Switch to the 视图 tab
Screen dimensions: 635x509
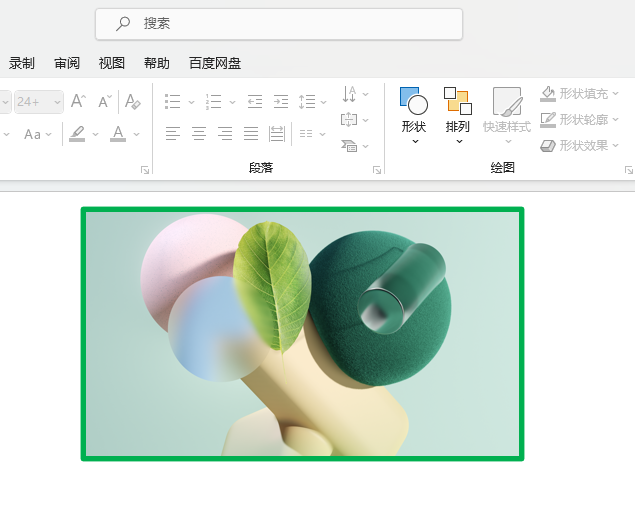111,63
